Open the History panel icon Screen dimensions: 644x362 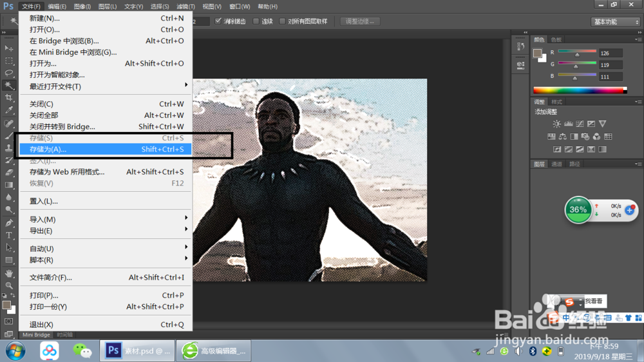(520, 46)
